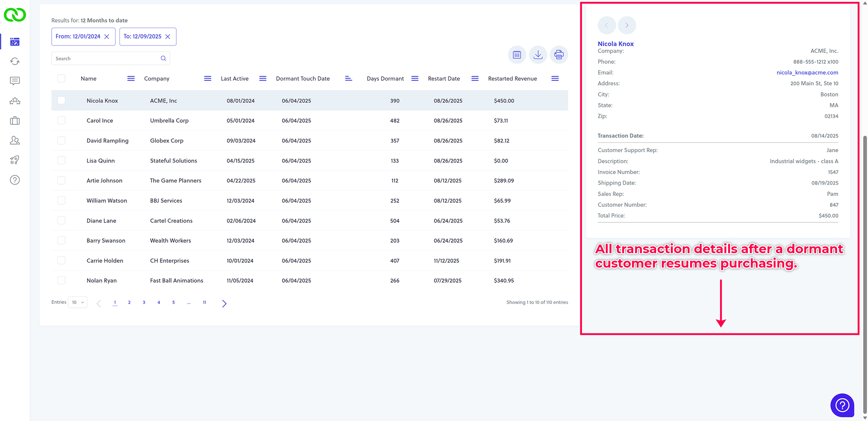Screen dimensions: 868x421
Task: Open the Days Dormant column menu
Action: tap(415, 78)
